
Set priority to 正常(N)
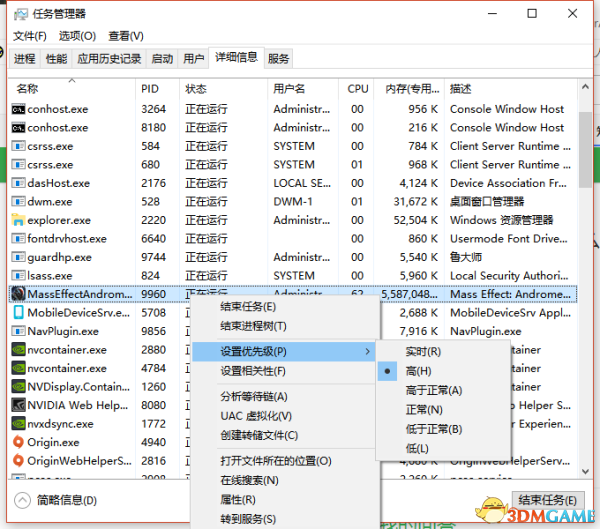[444, 410]
